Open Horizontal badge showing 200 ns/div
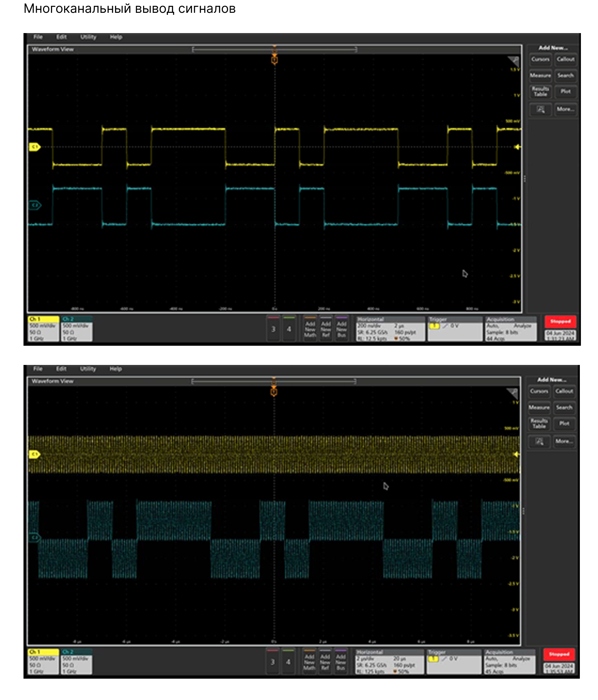This screenshot has height=700, width=598. 391,329
